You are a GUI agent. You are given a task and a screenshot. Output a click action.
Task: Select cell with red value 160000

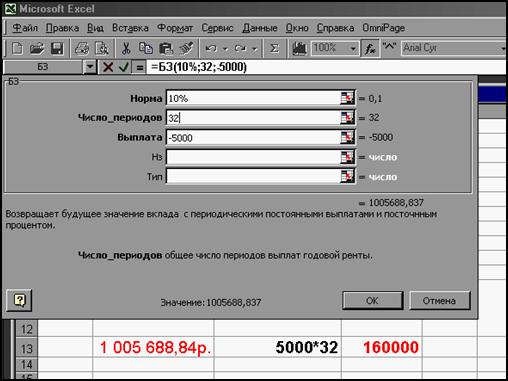382,348
